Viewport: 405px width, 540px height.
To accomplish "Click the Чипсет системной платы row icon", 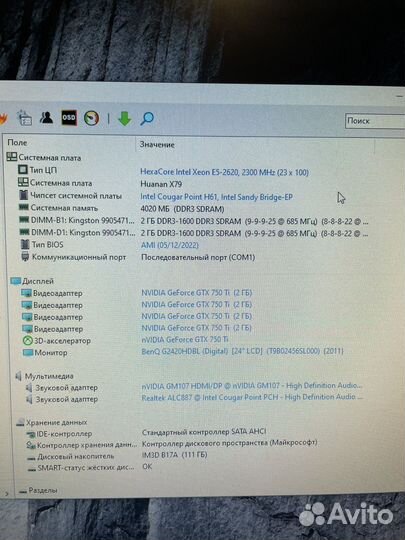I will click(x=23, y=195).
